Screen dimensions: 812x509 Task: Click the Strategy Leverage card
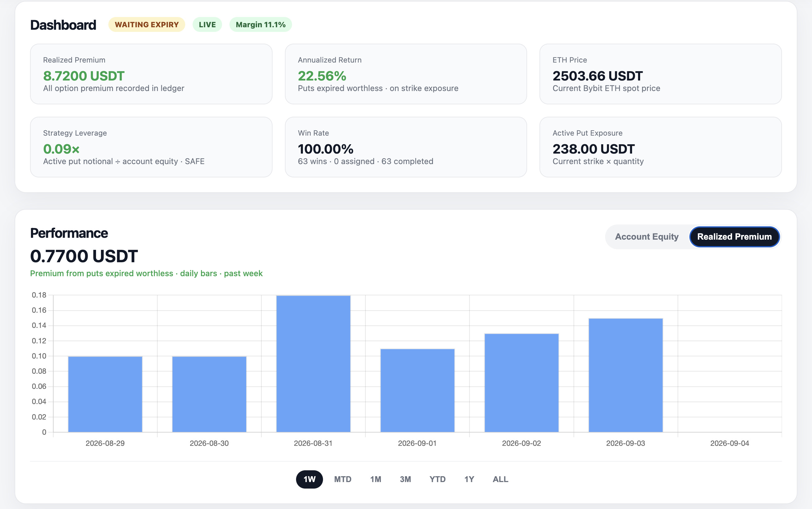(151, 147)
